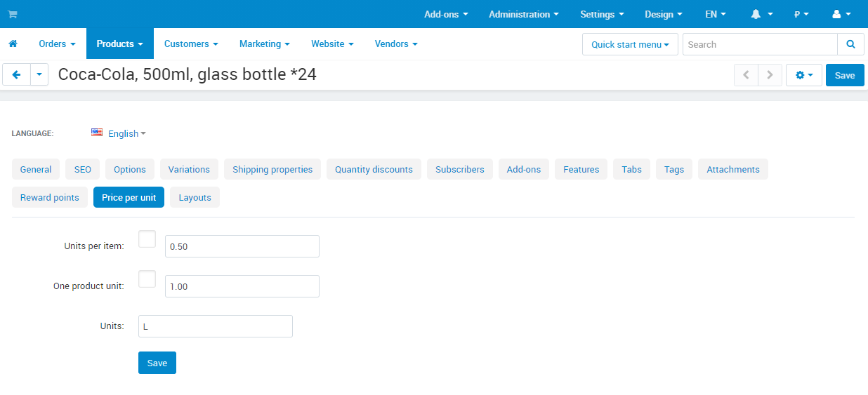Open the Shipping properties tab

[272, 169]
